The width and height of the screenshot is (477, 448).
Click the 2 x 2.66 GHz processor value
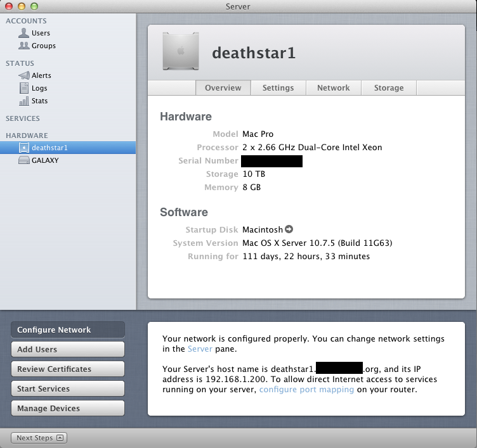312,148
